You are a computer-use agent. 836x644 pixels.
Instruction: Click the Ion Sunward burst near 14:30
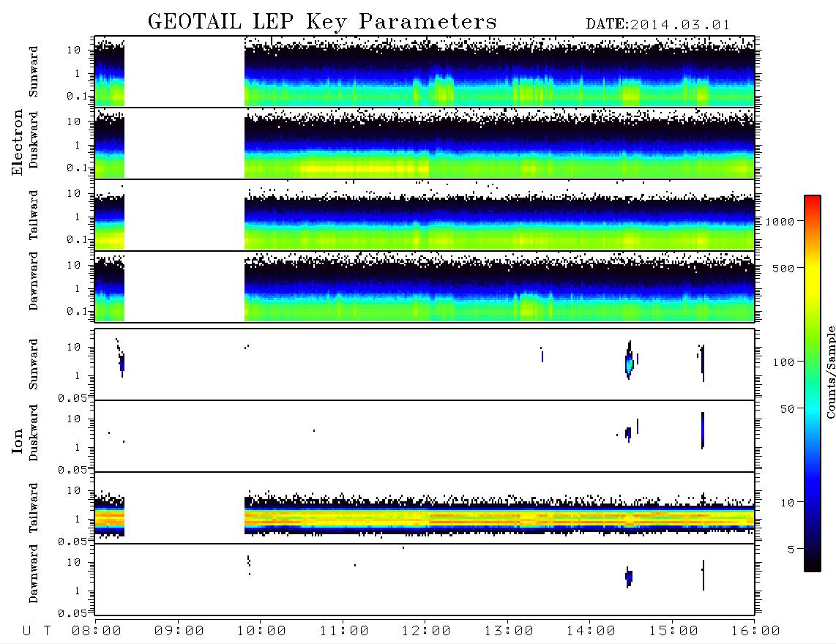[630, 362]
